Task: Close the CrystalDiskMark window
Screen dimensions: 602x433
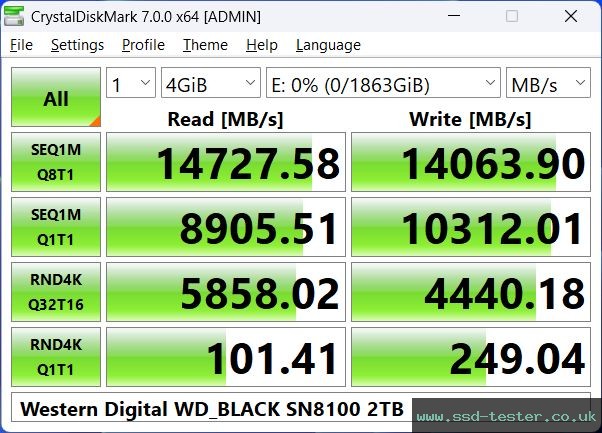Action: pyautogui.click(x=571, y=16)
